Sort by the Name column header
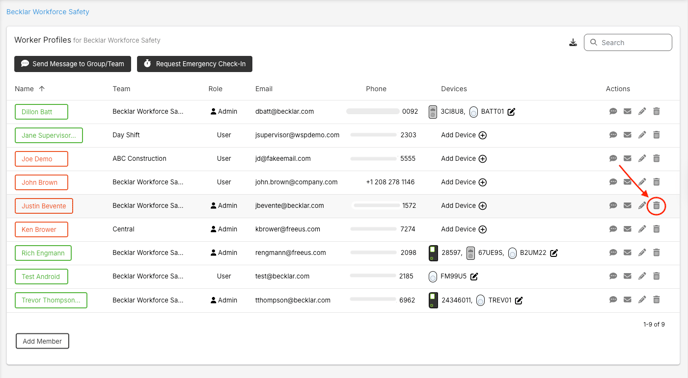The width and height of the screenshot is (688, 378). (x=24, y=89)
